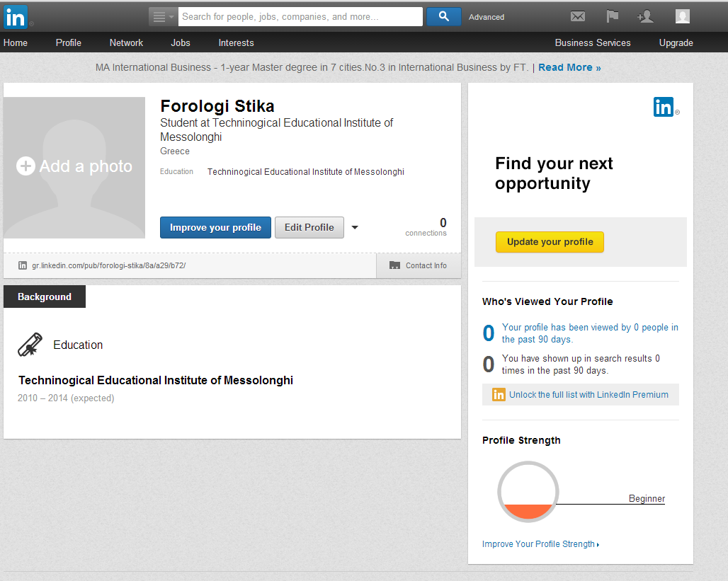
Task: Open the Interests menu item
Action: 236,42
